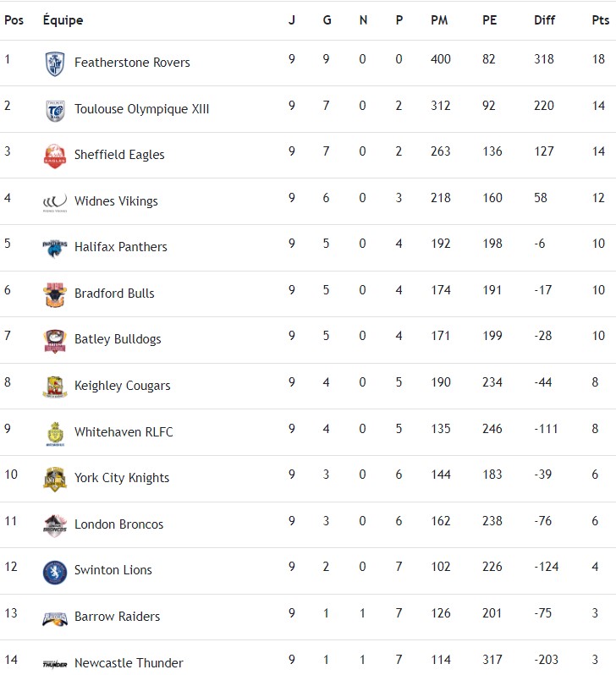616x675 pixels.
Task: Click the London Broncos logo
Action: [x=55, y=525]
